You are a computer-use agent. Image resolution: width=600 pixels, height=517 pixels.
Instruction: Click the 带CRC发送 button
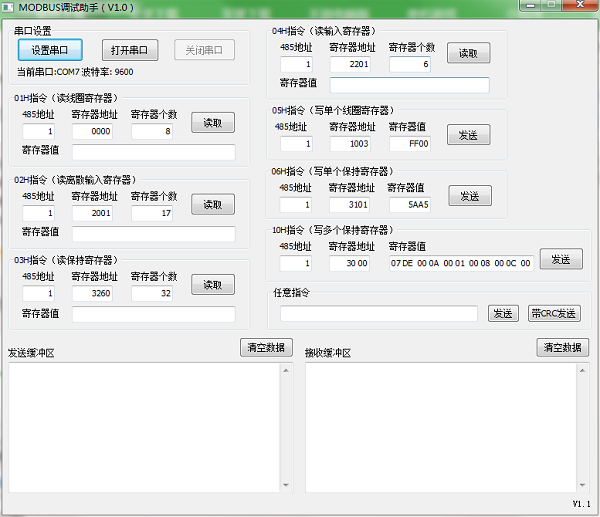tap(554, 313)
